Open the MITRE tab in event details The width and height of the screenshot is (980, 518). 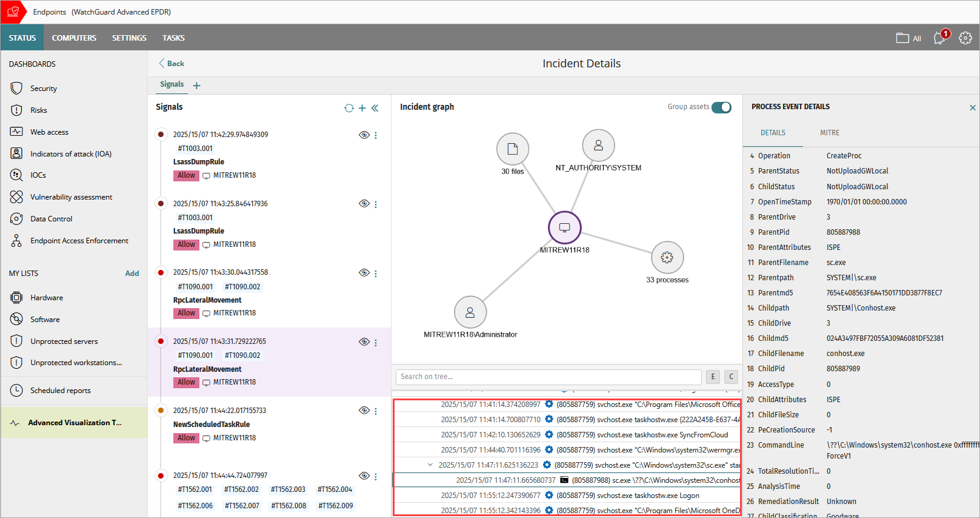pos(830,133)
